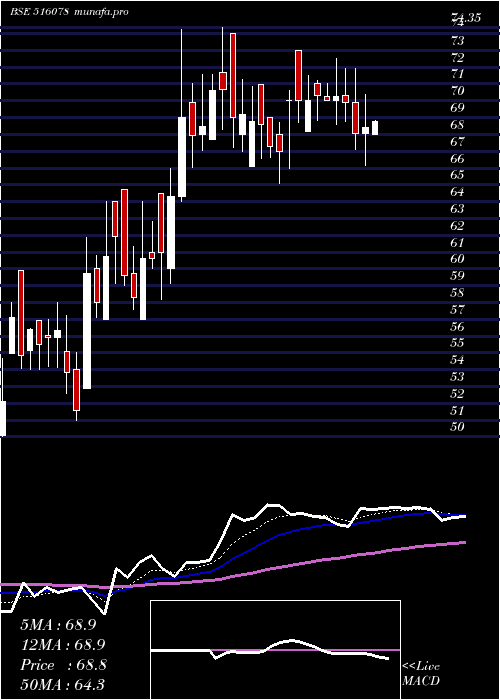Click the 5MA : 68.9 value

coord(58,625)
